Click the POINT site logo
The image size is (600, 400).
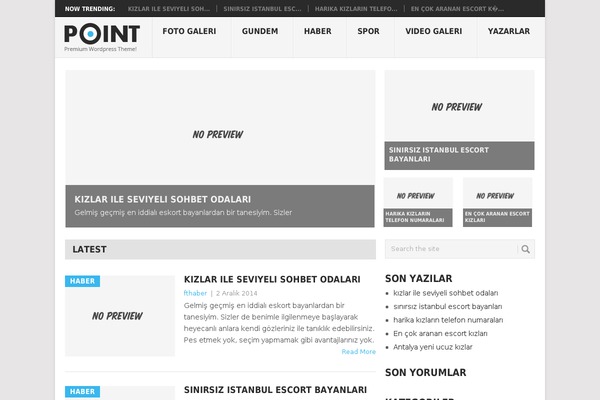tap(102, 34)
